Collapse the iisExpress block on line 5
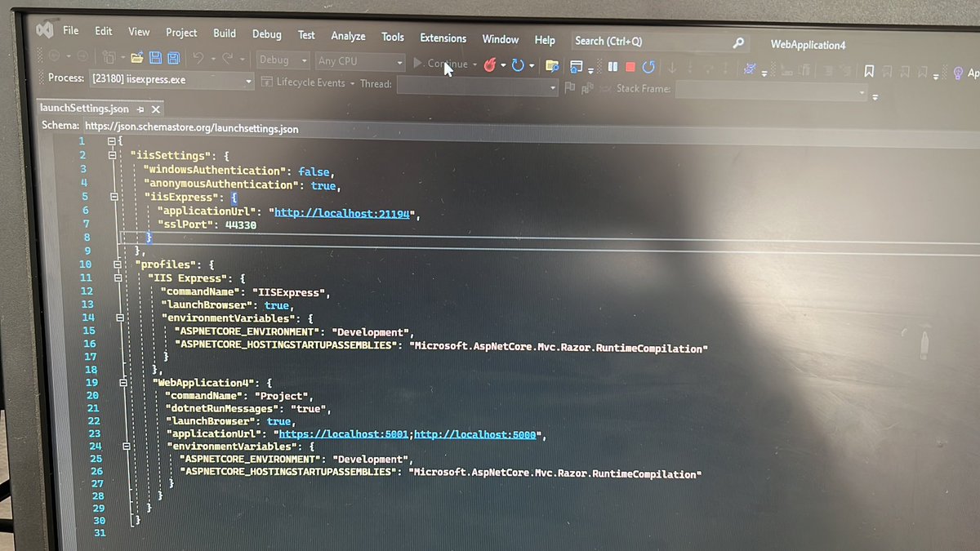Viewport: 980px width, 551px height. coord(114,197)
